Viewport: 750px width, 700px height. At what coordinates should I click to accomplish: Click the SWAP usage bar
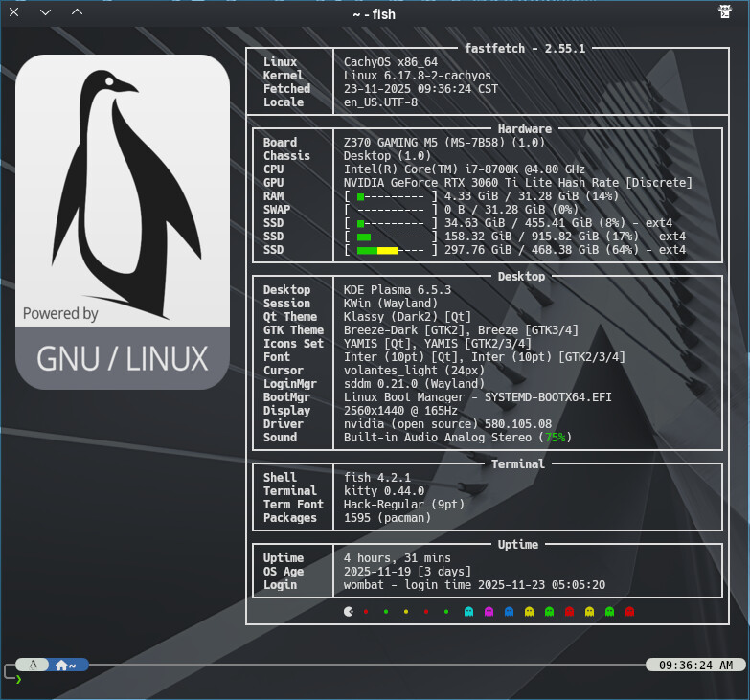pyautogui.click(x=388, y=210)
